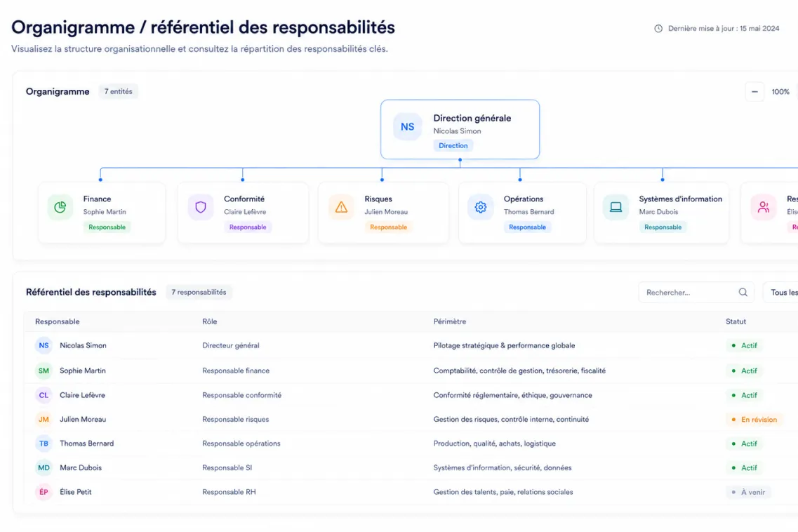This screenshot has height=532, width=798.
Task: Click the NS avatar in Nicolas Simon row
Action: (44, 345)
